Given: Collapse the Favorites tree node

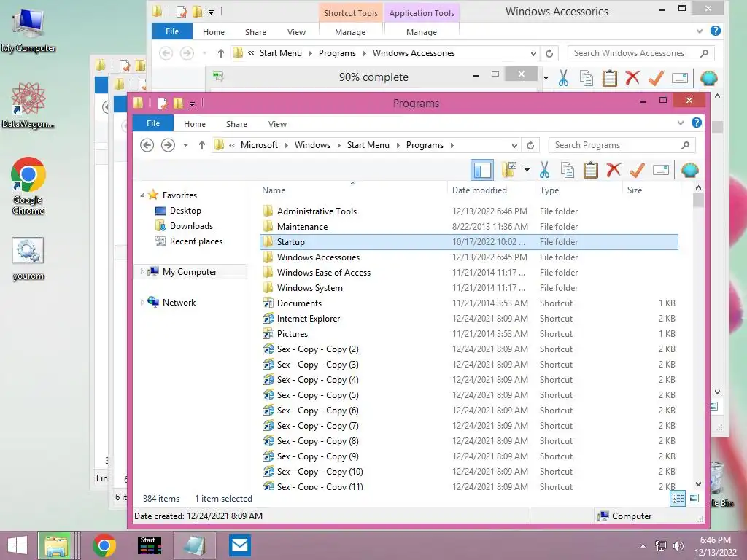Looking at the screenshot, I should [142, 195].
